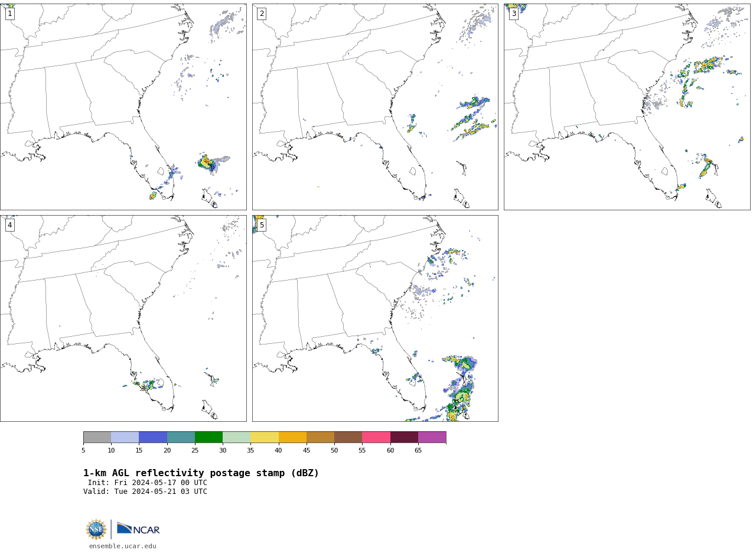Image resolution: width=756 pixels, height=553 pixels.
Task: Click the light lavender 10-15 dBZ swatch
Action: point(125,437)
